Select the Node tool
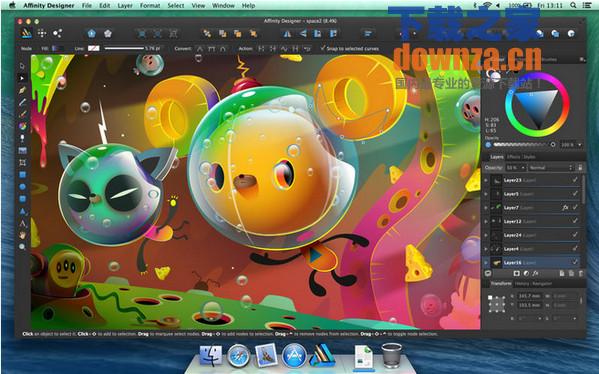The width and height of the screenshot is (599, 374). click(x=22, y=78)
